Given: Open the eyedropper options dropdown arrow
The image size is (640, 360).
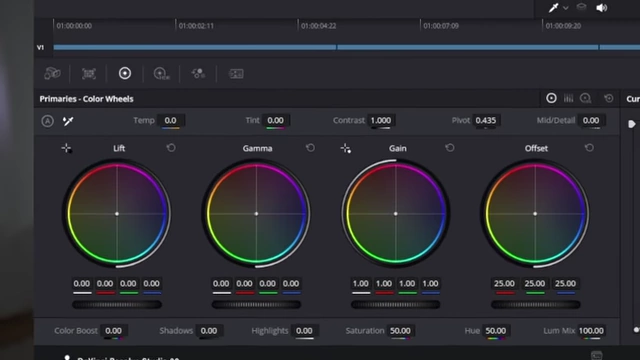Looking at the screenshot, I should 566,8.
